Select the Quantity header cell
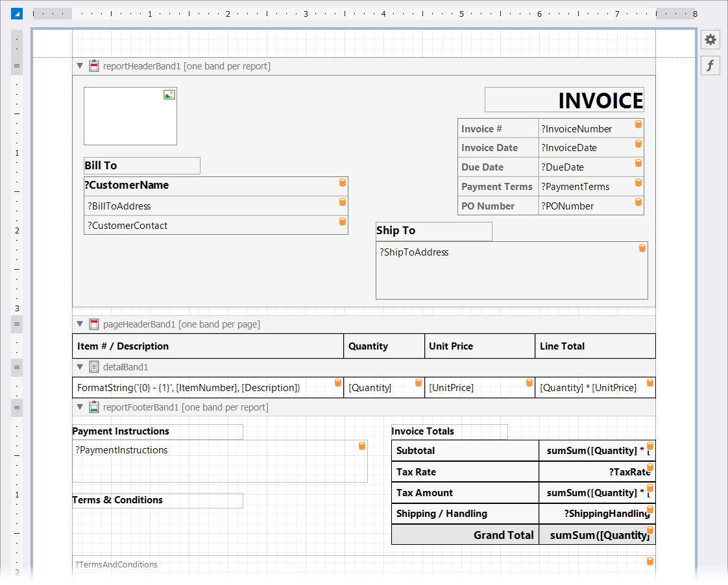 (384, 346)
